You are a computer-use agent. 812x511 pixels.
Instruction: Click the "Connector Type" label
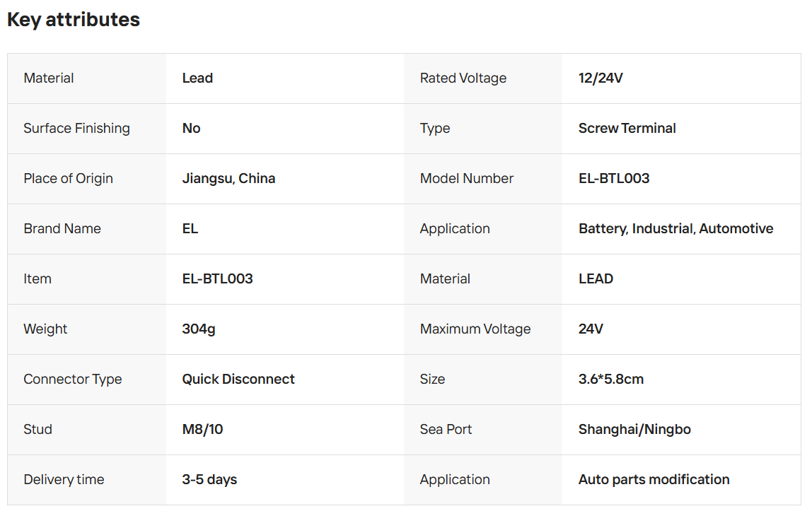coord(72,380)
